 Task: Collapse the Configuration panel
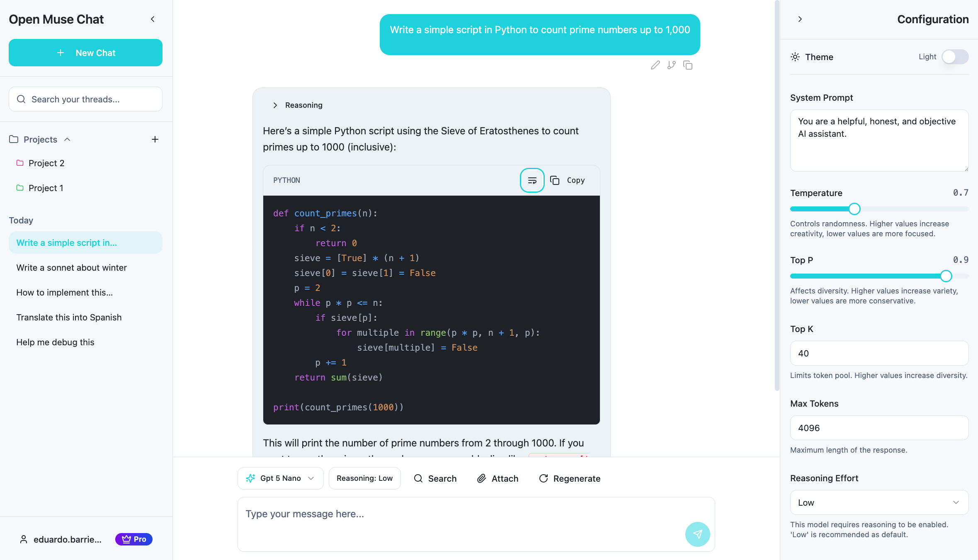coord(801,19)
